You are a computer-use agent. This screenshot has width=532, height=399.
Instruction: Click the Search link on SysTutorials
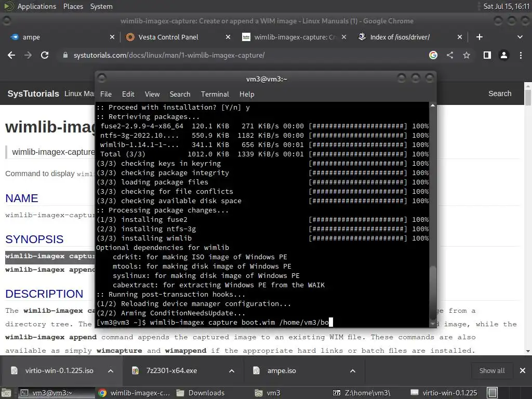coord(500,94)
